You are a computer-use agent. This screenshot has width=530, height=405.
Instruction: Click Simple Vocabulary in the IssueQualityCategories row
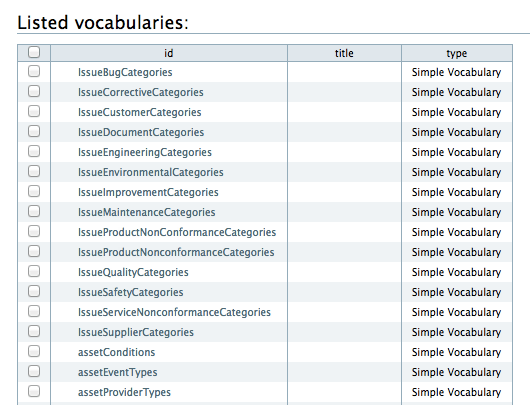pos(456,272)
